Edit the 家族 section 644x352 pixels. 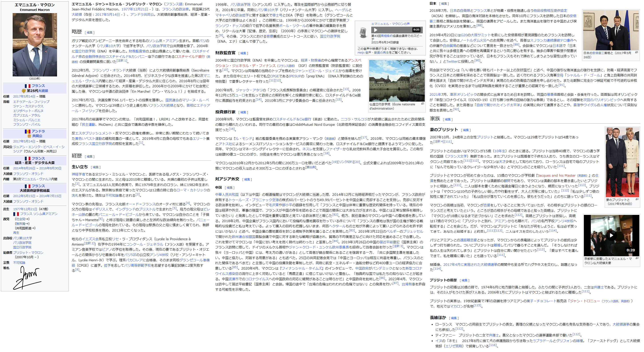tap(448, 119)
